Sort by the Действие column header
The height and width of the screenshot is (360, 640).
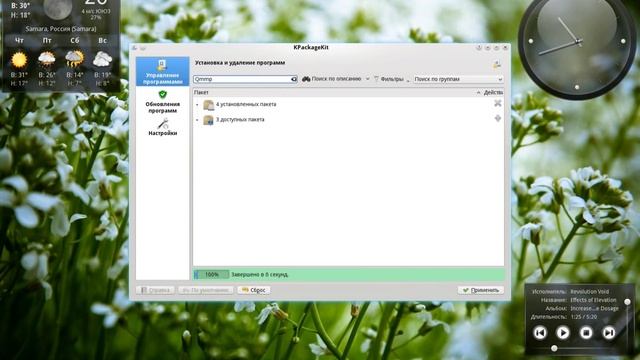[493, 93]
